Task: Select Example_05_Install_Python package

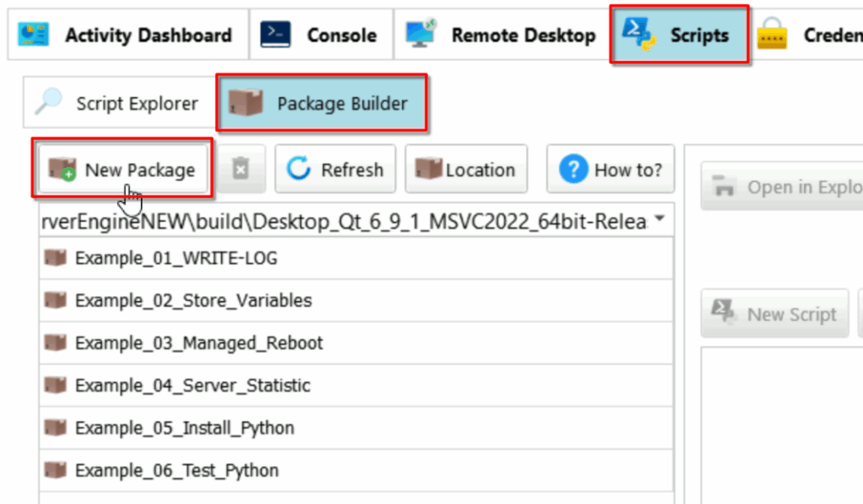Action: (x=356, y=427)
